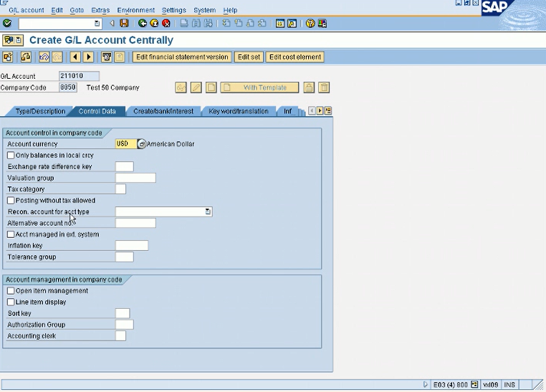Viewport: 546px width, 392px height.
Task: Open search help next to USD currency
Action: (141, 144)
